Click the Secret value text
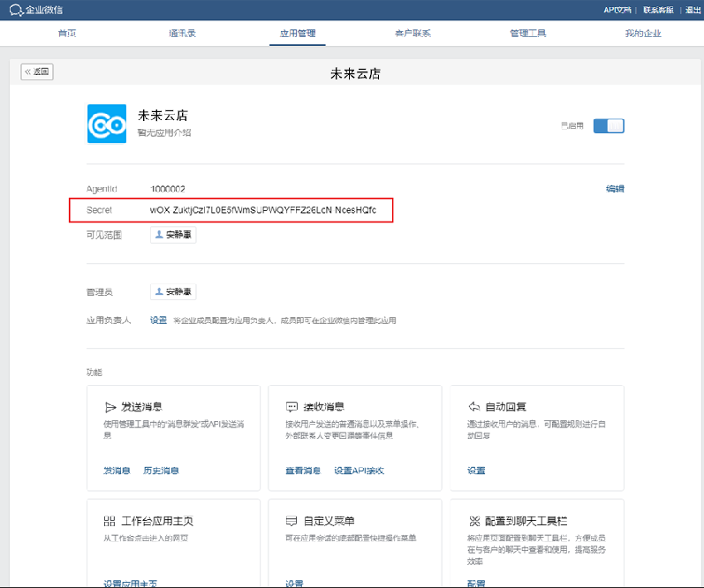Screen dimensions: 704x588 (x=263, y=210)
